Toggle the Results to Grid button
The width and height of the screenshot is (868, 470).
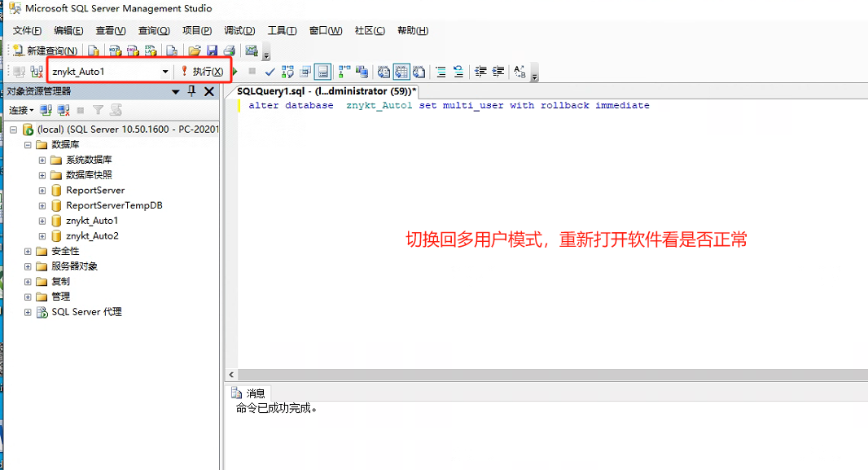point(401,72)
